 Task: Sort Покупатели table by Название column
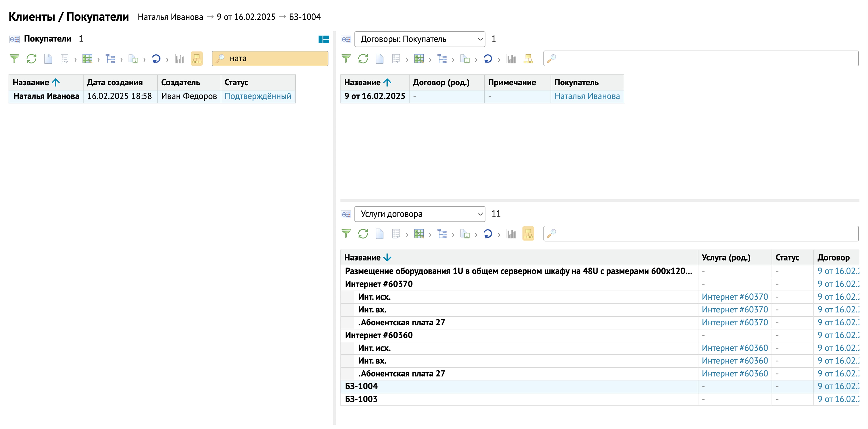tap(46, 82)
